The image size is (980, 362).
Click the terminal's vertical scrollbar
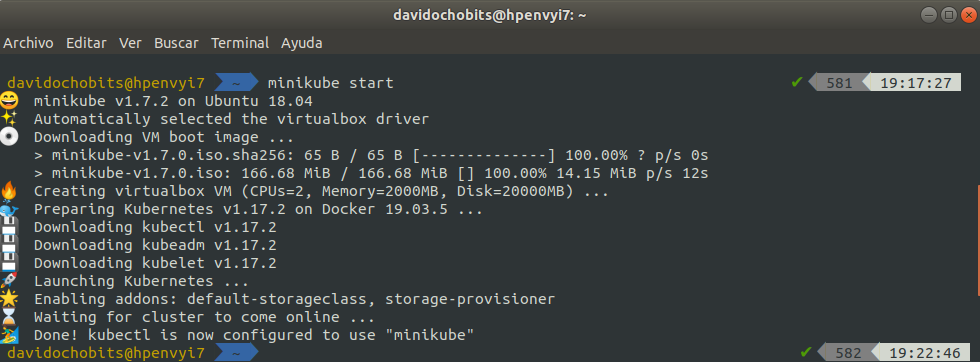coord(978,240)
